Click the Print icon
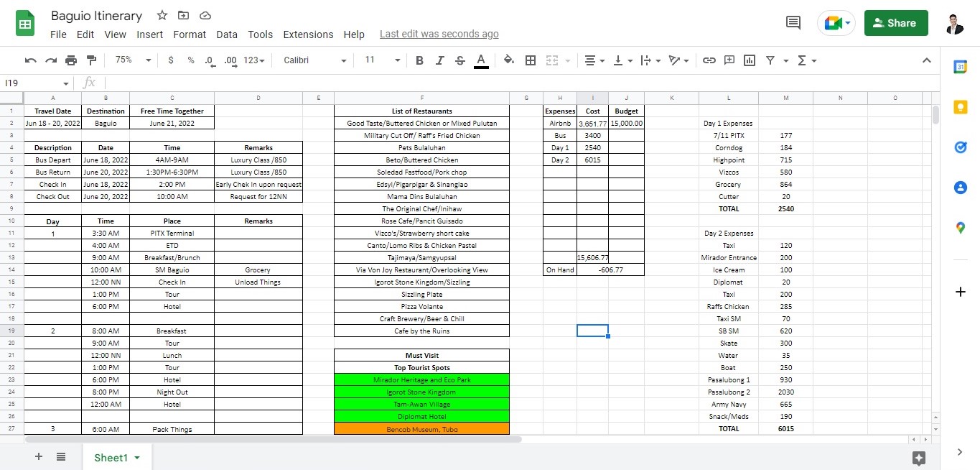 pos(71,60)
